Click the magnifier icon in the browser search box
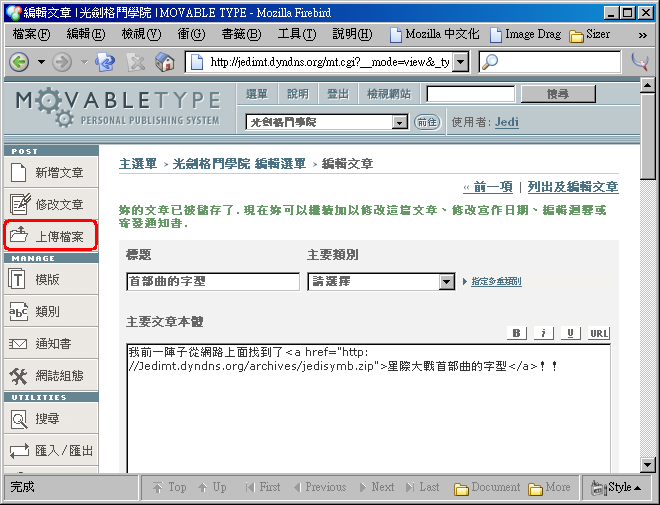The image size is (660, 505). [490, 62]
